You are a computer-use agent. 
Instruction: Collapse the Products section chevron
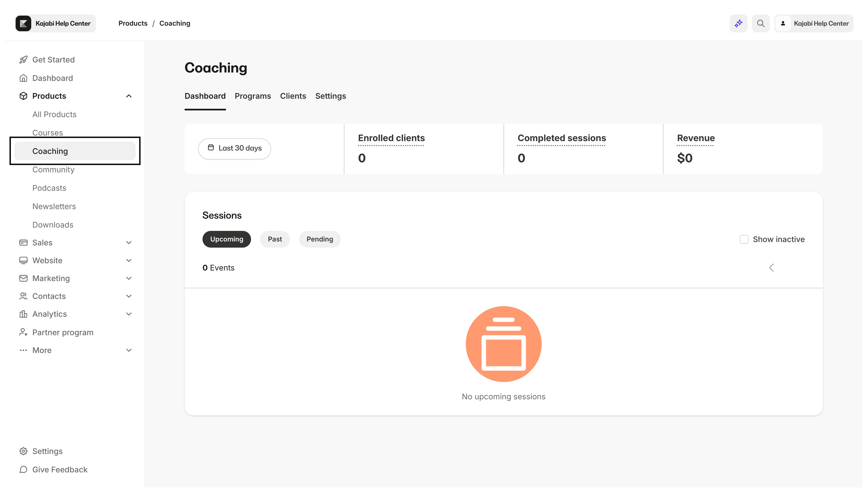click(129, 96)
